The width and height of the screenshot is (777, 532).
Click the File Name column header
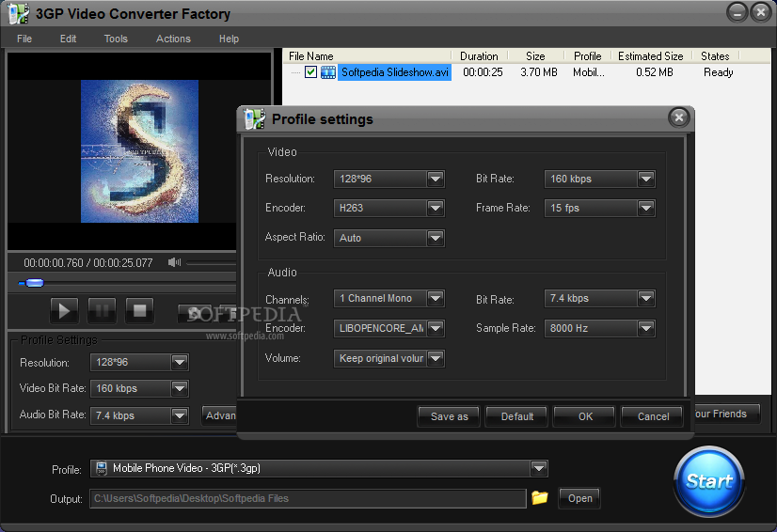(x=310, y=56)
